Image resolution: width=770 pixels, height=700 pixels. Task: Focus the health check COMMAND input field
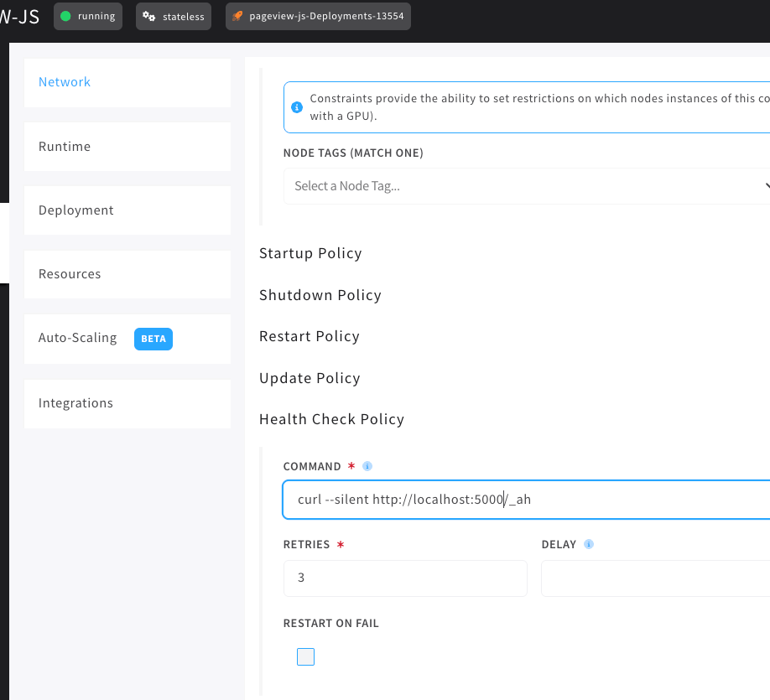527,500
